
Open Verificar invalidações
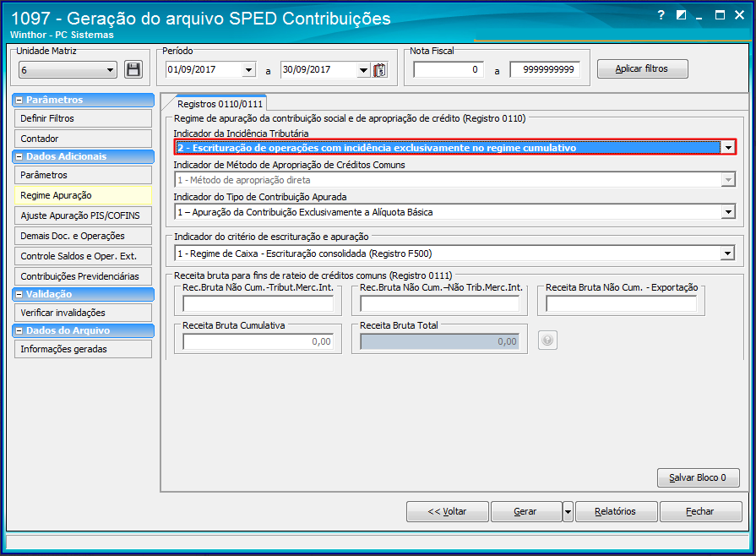[x=83, y=313]
